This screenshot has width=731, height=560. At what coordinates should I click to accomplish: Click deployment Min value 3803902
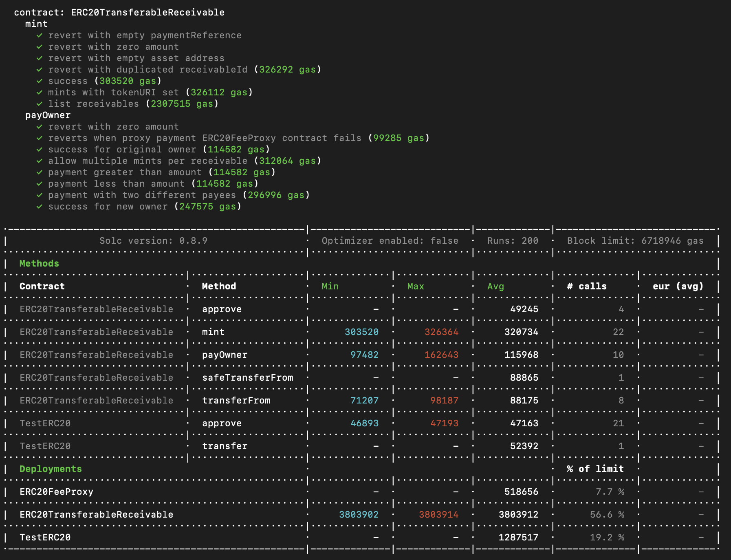(359, 515)
